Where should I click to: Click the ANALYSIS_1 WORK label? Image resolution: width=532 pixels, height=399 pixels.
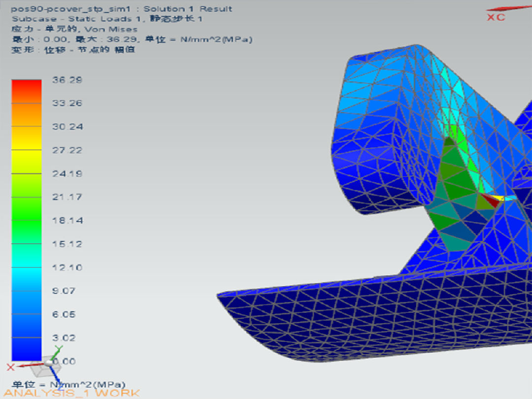click(72, 394)
